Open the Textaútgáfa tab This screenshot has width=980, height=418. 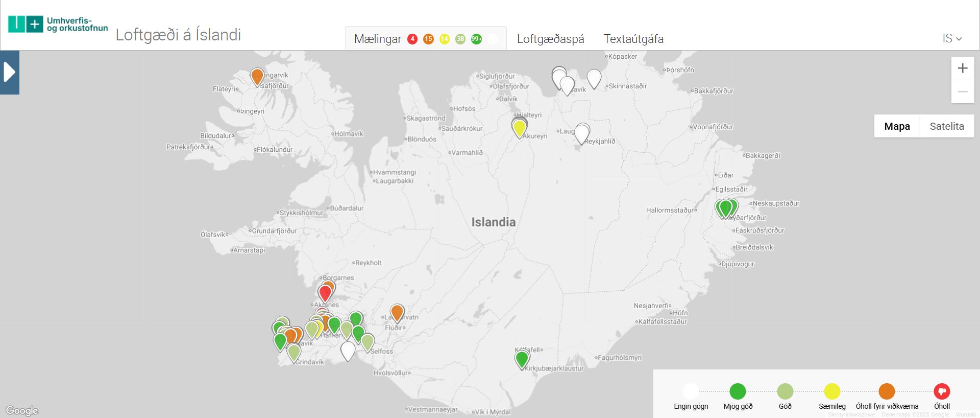(633, 39)
